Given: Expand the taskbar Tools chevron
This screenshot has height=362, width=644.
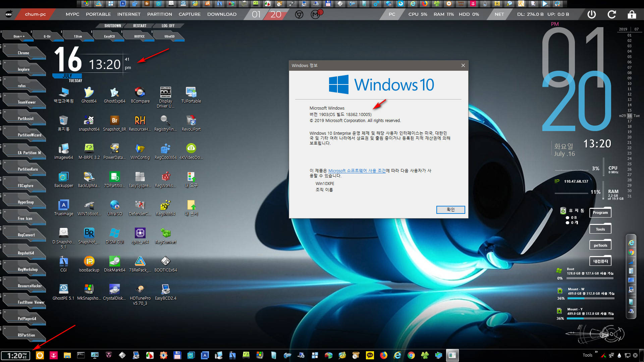Looking at the screenshot, I should tap(596, 352).
